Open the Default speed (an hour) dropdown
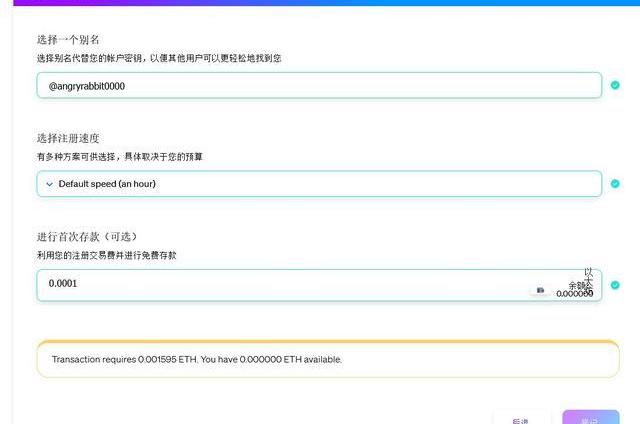The height and width of the screenshot is (424, 640). coord(319,184)
